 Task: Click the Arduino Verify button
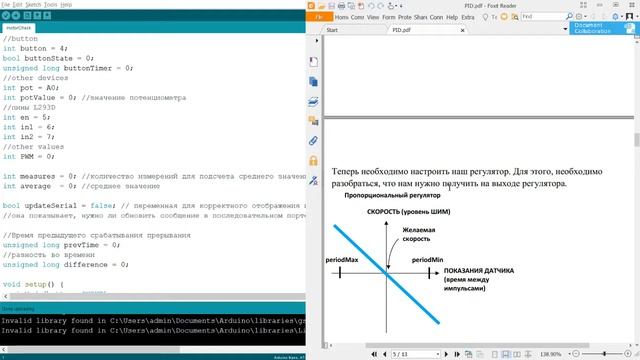6,16
